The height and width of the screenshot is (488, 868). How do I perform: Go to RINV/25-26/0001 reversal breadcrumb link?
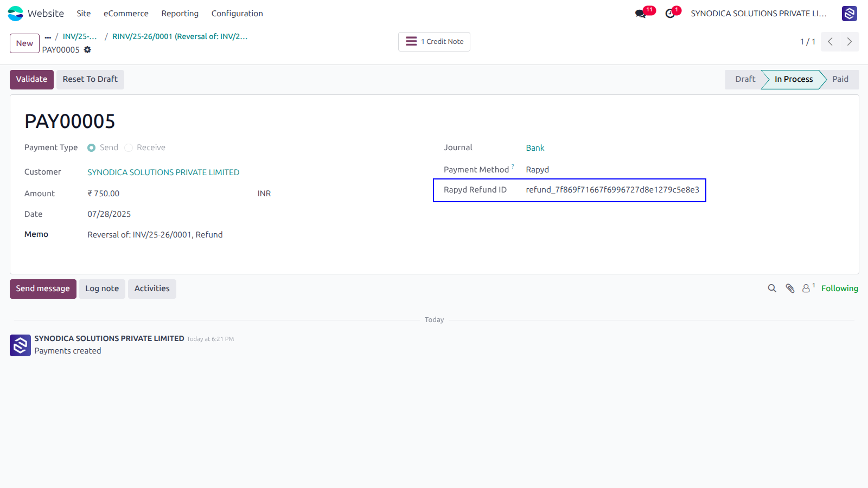[x=180, y=37]
